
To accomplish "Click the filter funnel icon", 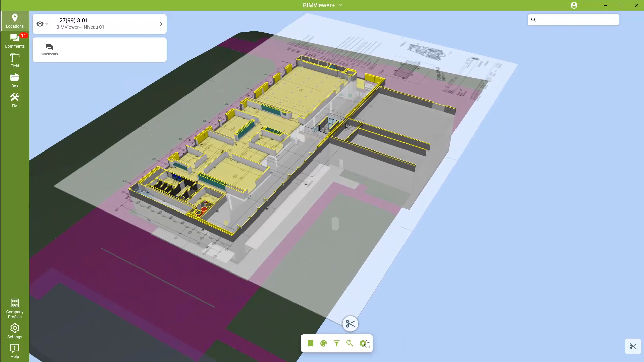I will pyautogui.click(x=336, y=343).
